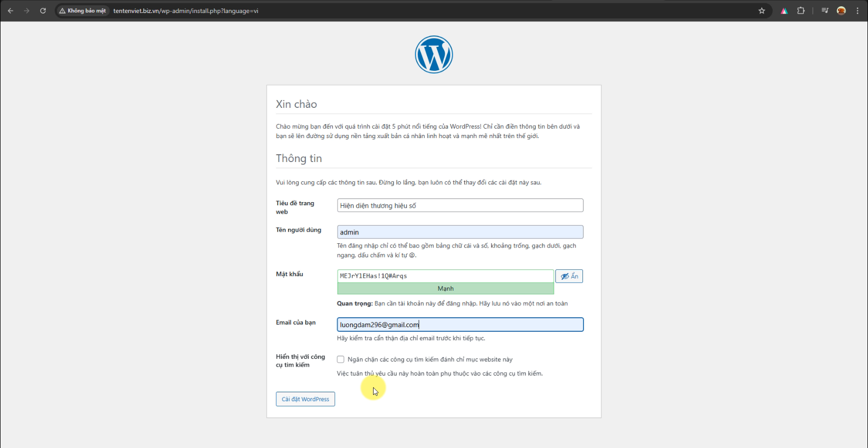
Task: Hide the password with the 'Ẩn' button
Action: pos(569,276)
